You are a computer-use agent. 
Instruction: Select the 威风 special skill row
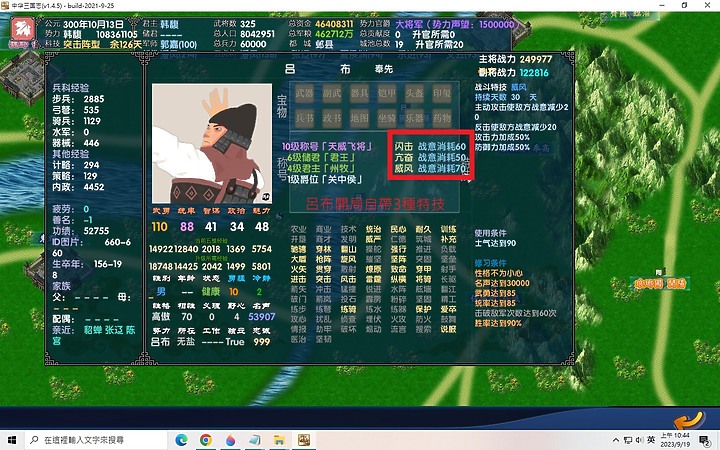pos(431,169)
